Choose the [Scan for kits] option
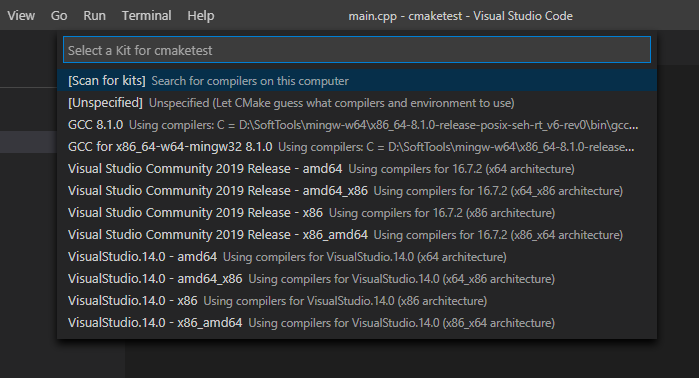699x378 pixels. (x=357, y=81)
